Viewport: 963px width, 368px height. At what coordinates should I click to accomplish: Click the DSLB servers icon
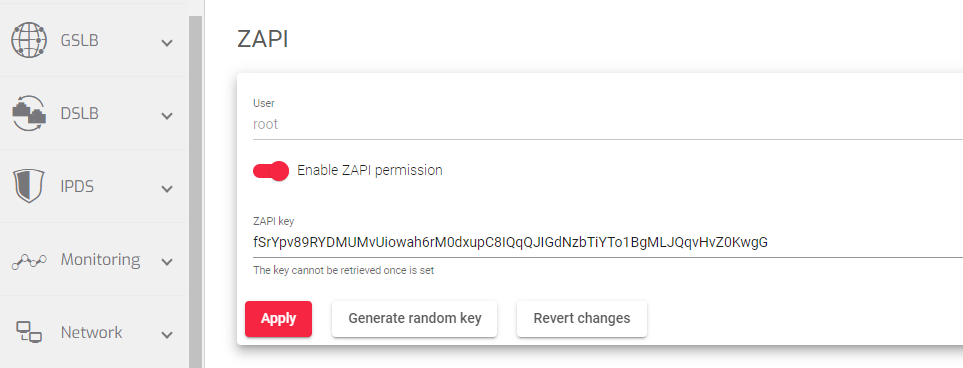(x=29, y=114)
